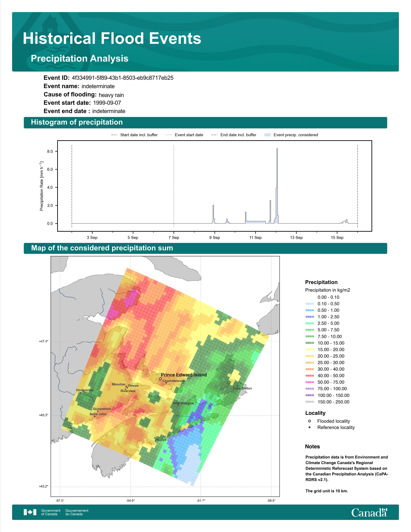Image resolution: width=411 pixels, height=532 pixels.
Task: Click the 0.10 - 0.50 precipitation swatch
Action: [x=310, y=304]
